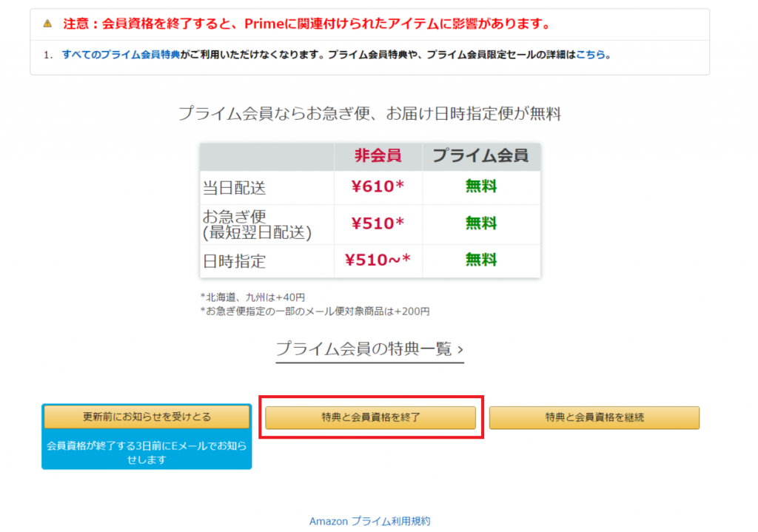
Task: Click 特典と会員資格を継続 to keep membership
Action: tap(594, 418)
